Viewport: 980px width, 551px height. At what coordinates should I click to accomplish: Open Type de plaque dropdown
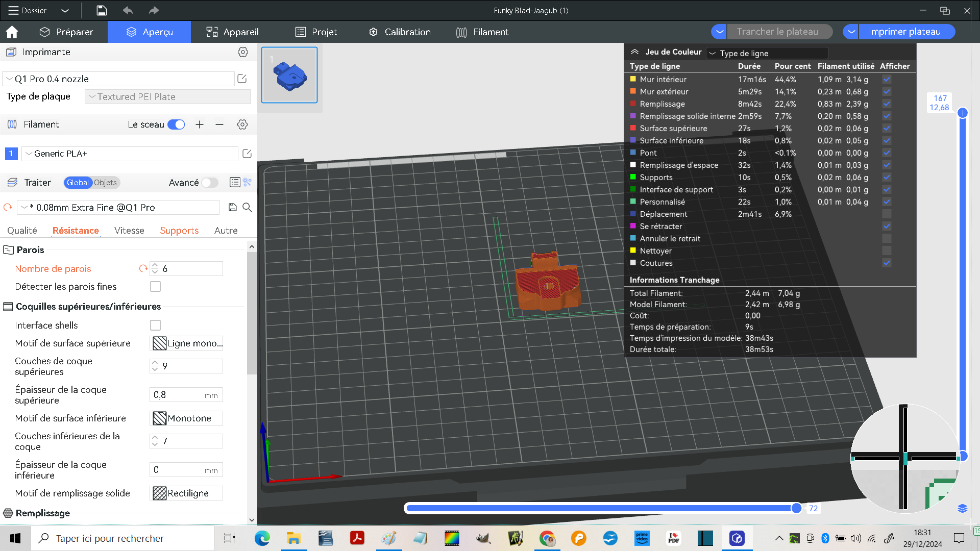(167, 96)
